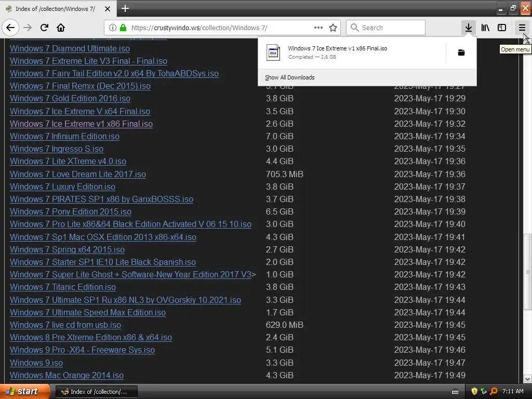The height and width of the screenshot is (399, 532).
Task: Download Windows 7 Extreme Lite V3 Final
Action: tap(88, 61)
